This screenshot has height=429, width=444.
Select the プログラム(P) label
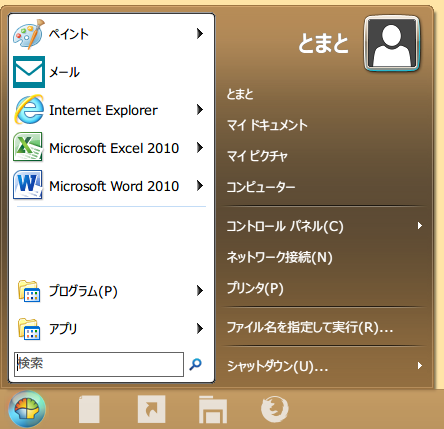(x=83, y=291)
